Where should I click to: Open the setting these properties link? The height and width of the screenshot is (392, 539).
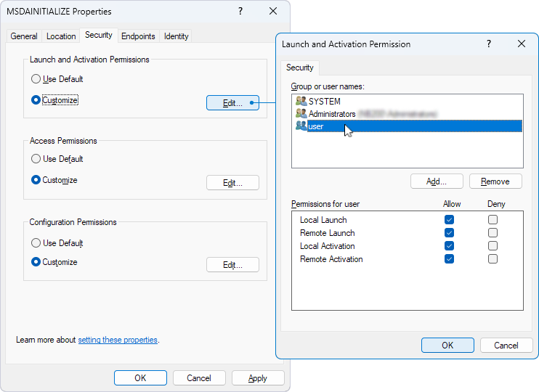[x=118, y=340]
